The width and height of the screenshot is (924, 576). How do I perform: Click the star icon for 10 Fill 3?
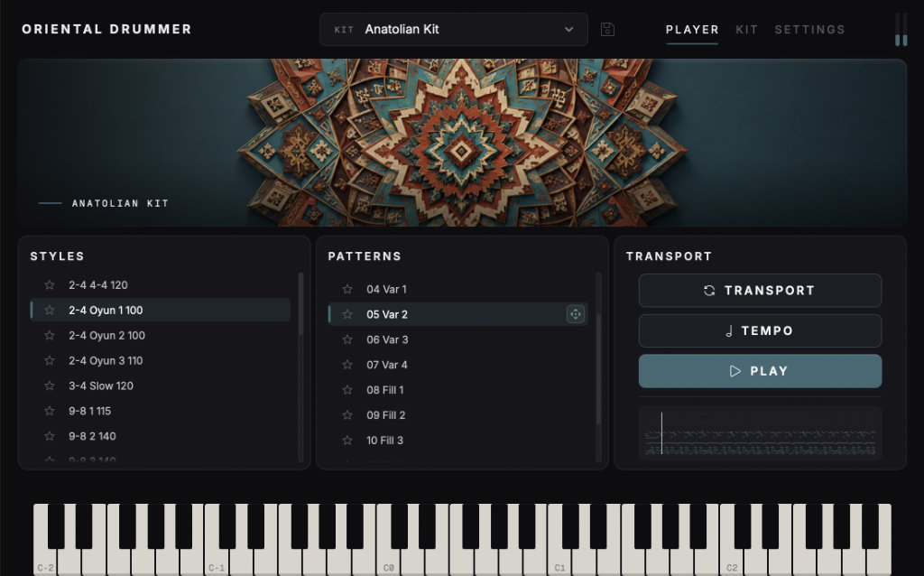pyautogui.click(x=347, y=440)
